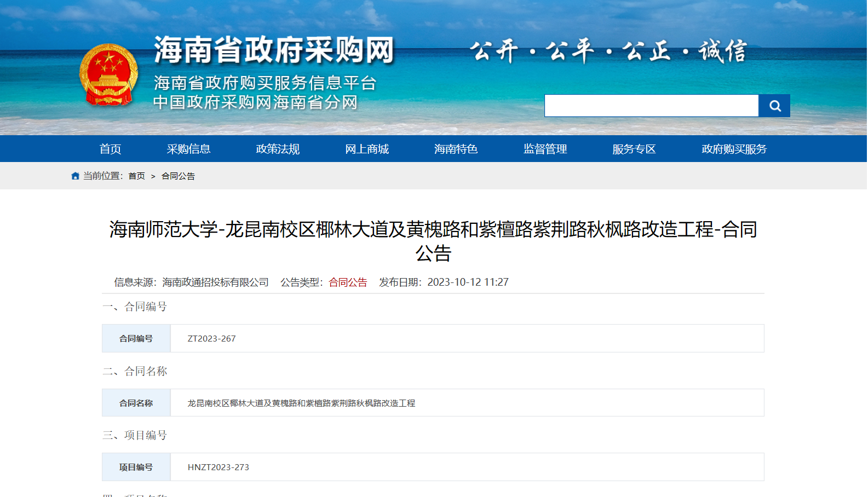
Task: Click section heading 三、项目编号
Action: coord(135,435)
